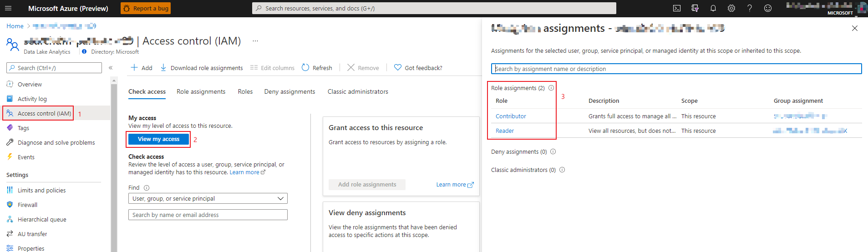Refresh the access control list

(x=317, y=68)
